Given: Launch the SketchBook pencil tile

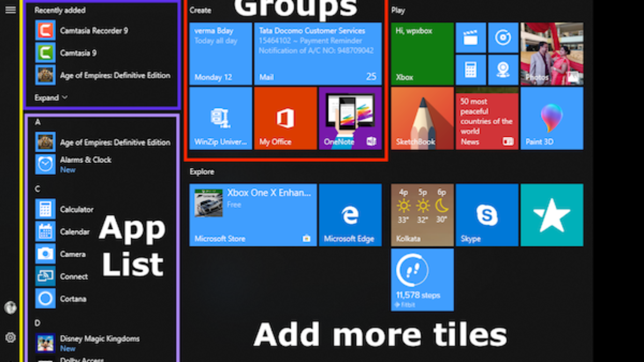Looking at the screenshot, I should click(422, 119).
